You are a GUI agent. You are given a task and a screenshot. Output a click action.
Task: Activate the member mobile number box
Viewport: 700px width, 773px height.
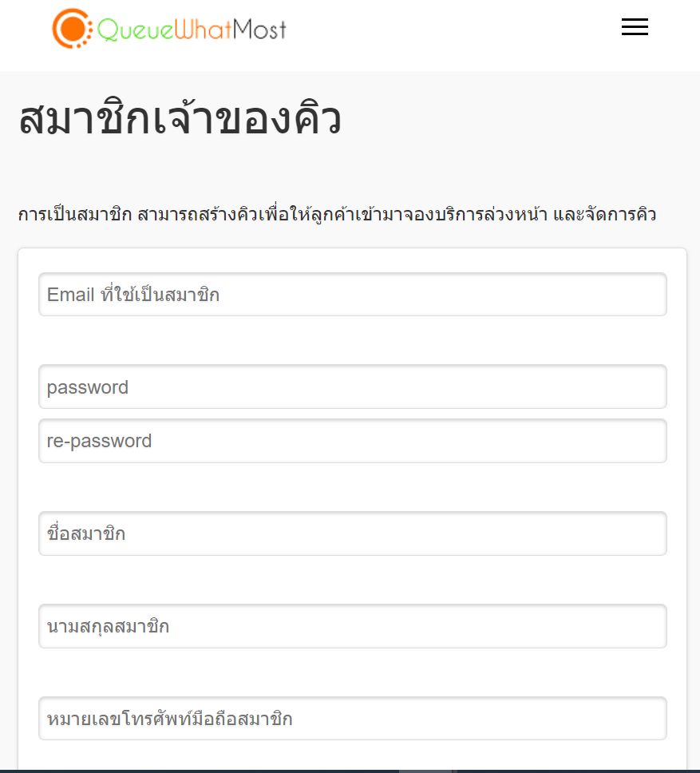coord(352,719)
